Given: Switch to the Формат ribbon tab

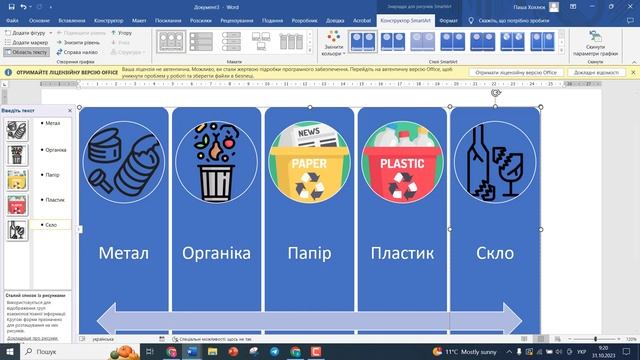Looking at the screenshot, I should point(448,20).
